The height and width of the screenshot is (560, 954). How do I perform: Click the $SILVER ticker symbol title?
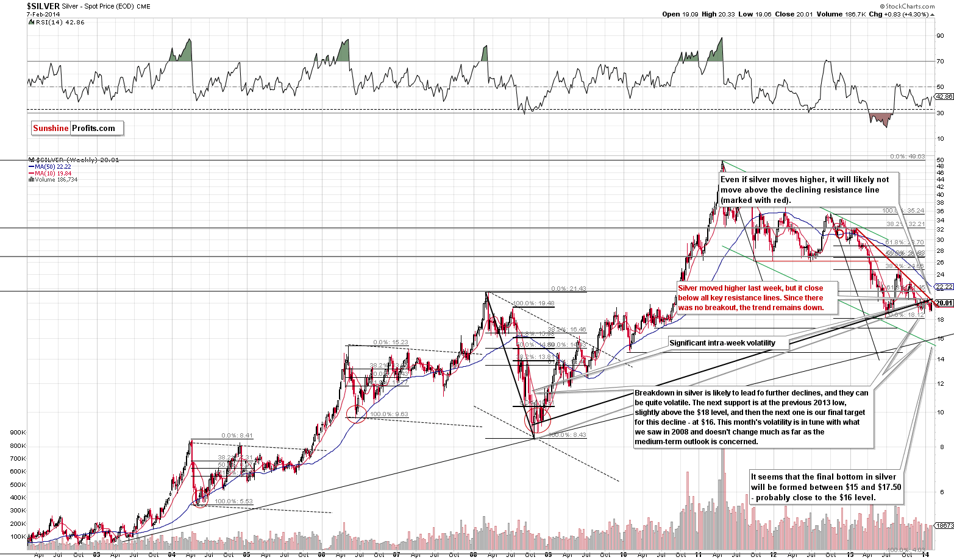pos(43,6)
